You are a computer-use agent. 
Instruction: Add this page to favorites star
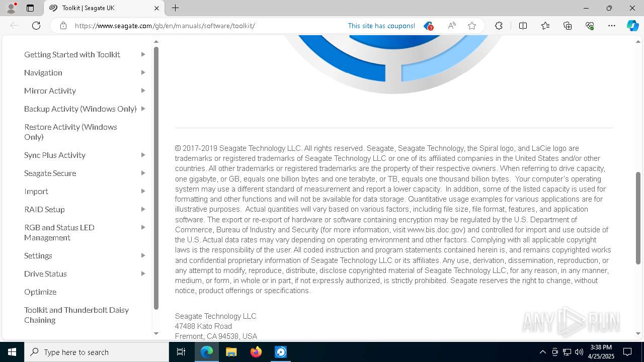(472, 26)
